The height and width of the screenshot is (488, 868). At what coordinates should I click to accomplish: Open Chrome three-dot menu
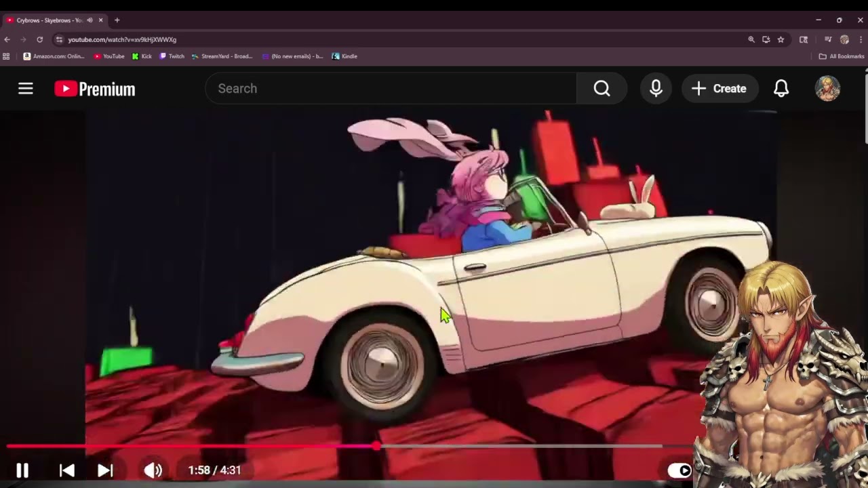click(861, 40)
